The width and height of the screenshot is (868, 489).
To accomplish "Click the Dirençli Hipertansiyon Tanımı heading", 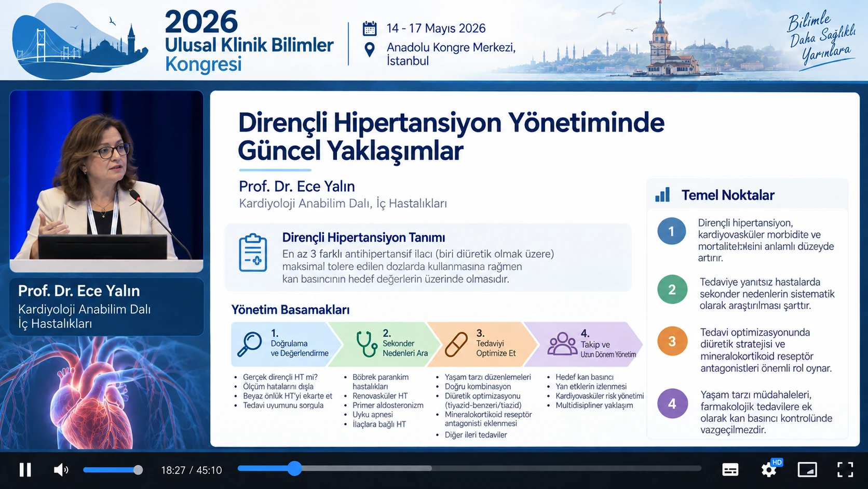I will (363, 237).
